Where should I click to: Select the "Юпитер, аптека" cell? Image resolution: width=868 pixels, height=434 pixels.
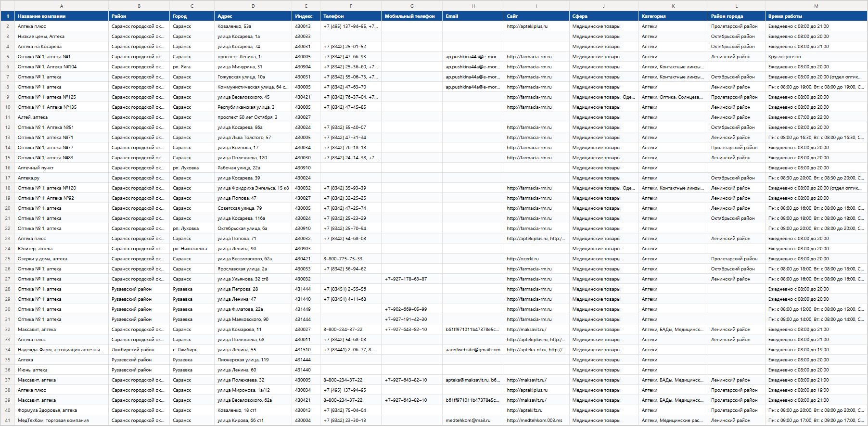coord(62,248)
